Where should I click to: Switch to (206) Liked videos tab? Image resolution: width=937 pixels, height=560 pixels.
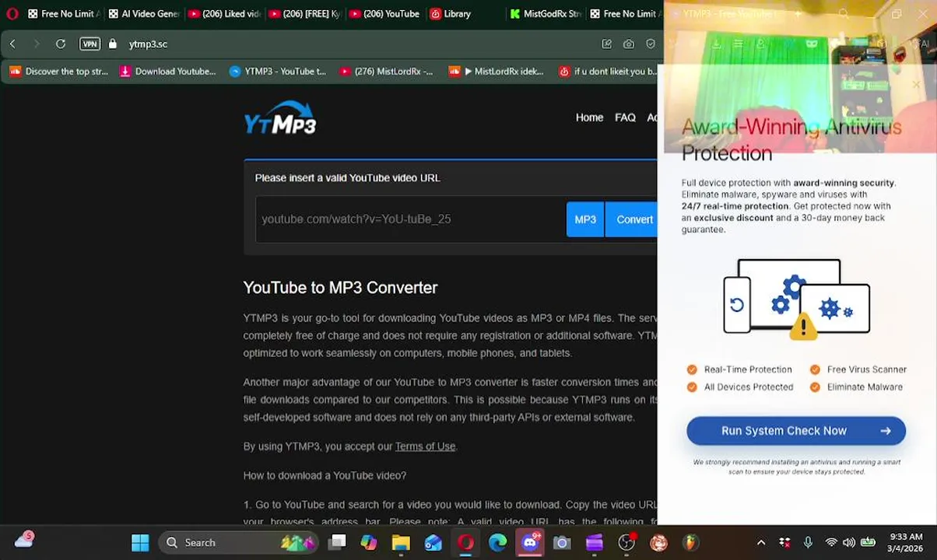pyautogui.click(x=225, y=13)
